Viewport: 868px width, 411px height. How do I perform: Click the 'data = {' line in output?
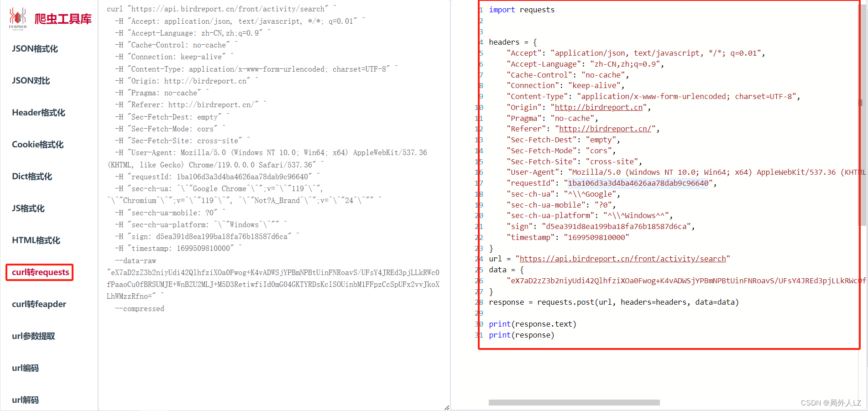point(507,270)
